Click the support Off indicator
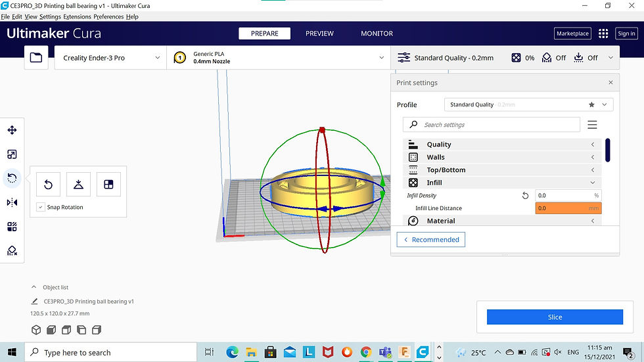 tap(553, 58)
